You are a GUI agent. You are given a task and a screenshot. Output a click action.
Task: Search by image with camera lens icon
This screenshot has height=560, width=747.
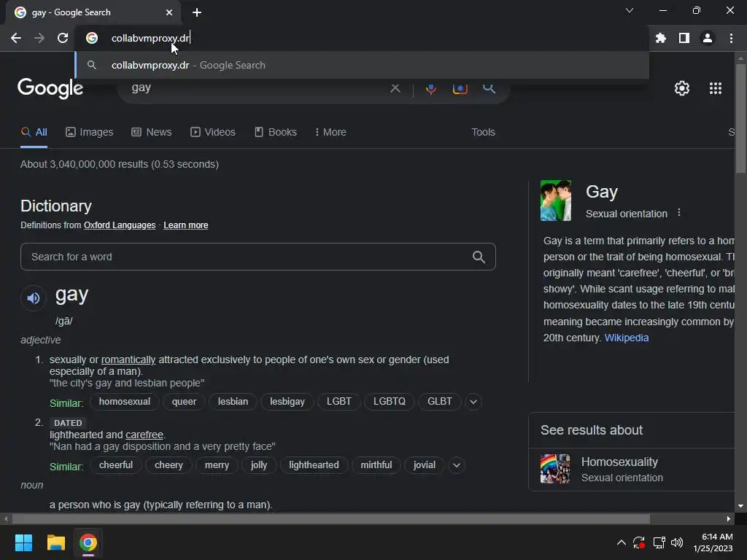460,88
